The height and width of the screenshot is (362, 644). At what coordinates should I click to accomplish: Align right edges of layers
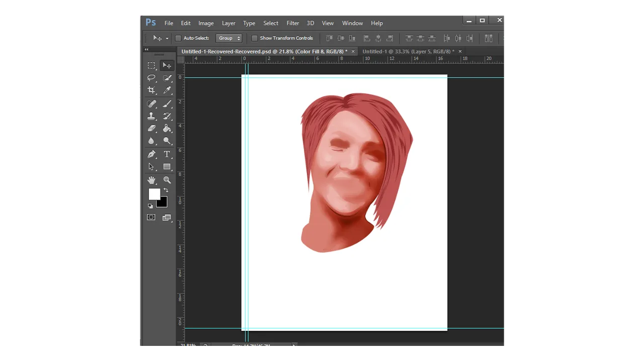389,38
